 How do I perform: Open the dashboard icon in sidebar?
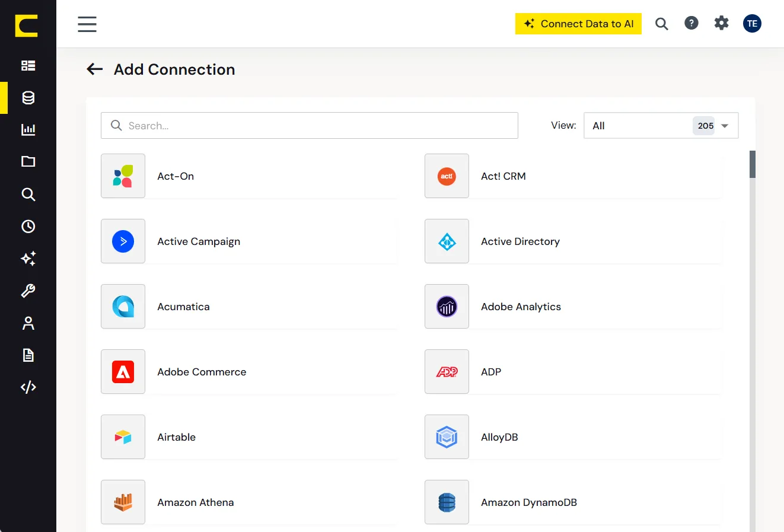tap(28, 65)
